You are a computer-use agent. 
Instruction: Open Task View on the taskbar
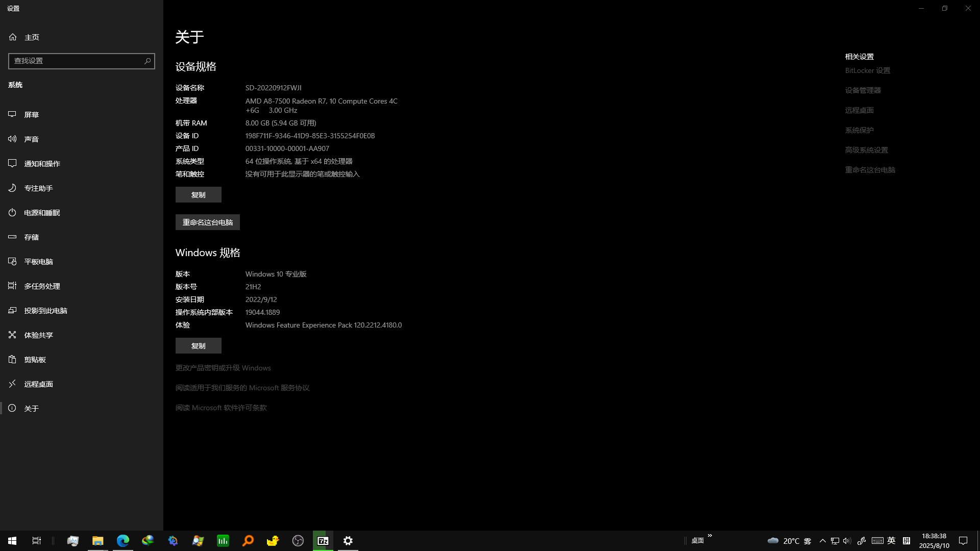pyautogui.click(x=37, y=541)
